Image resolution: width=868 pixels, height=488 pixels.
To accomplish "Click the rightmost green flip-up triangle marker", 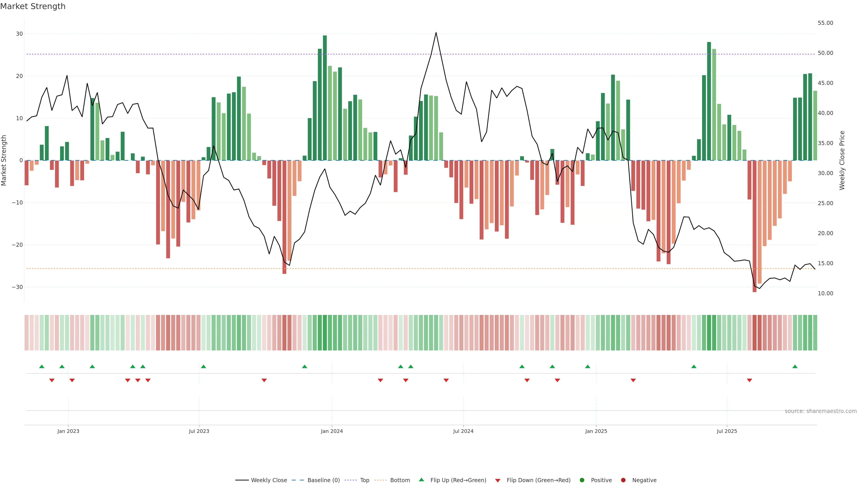I will [x=795, y=366].
